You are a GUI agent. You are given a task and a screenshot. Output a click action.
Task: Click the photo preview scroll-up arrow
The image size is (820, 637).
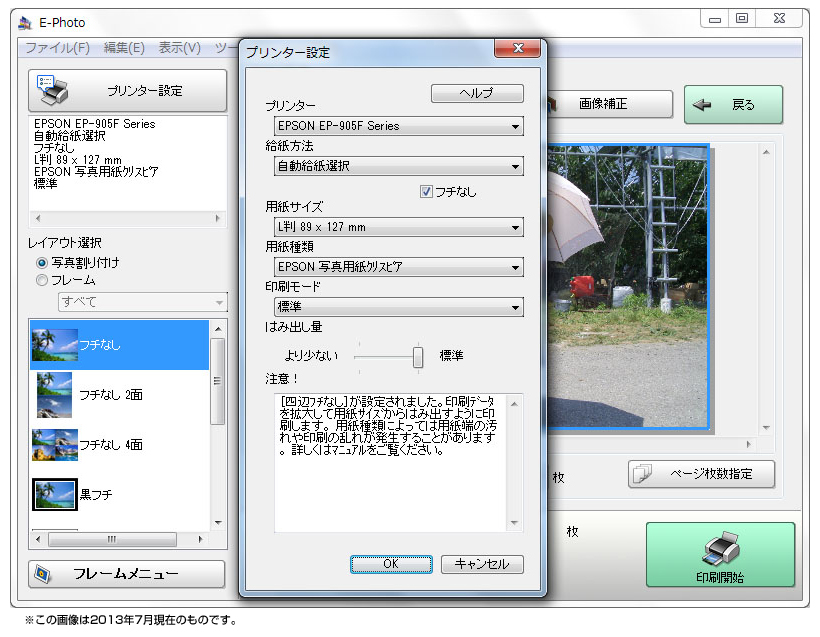tap(766, 152)
